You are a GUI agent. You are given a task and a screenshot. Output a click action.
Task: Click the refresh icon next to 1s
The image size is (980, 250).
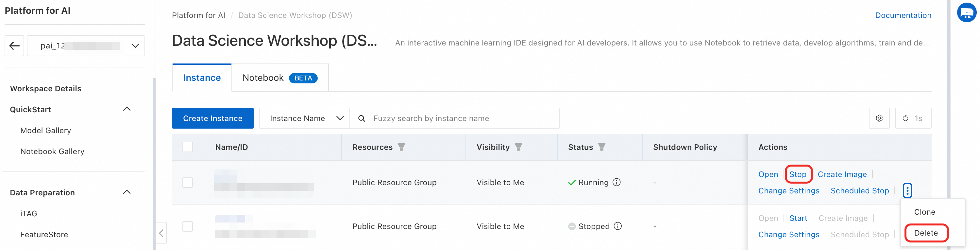pos(905,118)
